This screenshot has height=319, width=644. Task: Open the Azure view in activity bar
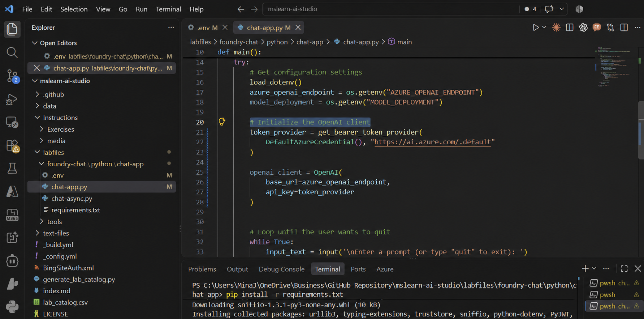(x=12, y=191)
